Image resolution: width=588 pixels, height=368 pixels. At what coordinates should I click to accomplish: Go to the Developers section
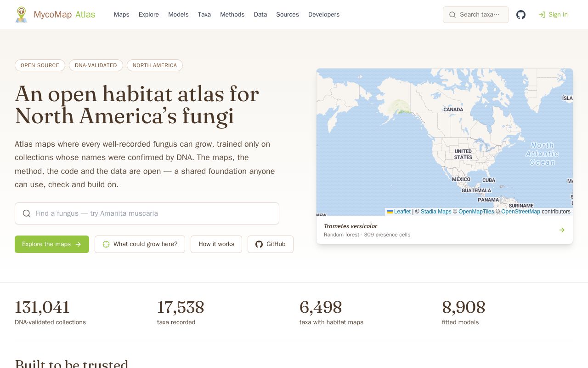click(324, 15)
